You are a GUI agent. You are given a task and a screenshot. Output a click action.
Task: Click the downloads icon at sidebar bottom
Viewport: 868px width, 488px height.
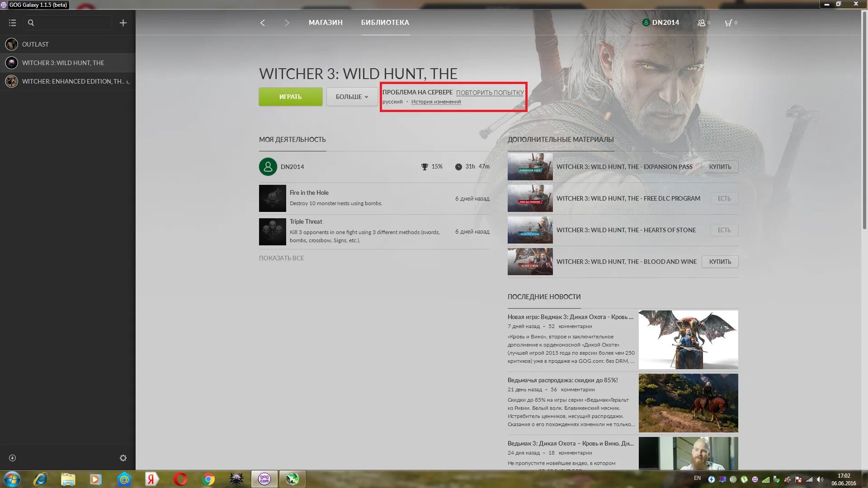point(13,458)
